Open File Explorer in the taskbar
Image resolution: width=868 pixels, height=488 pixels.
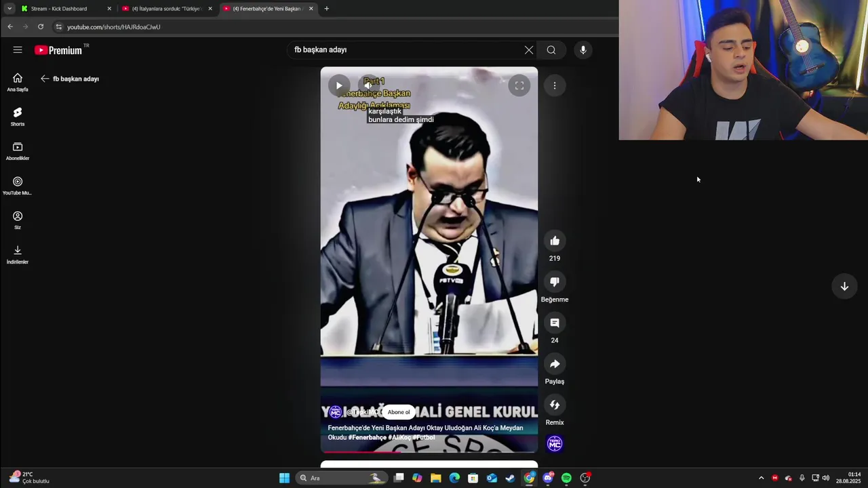tap(435, 478)
